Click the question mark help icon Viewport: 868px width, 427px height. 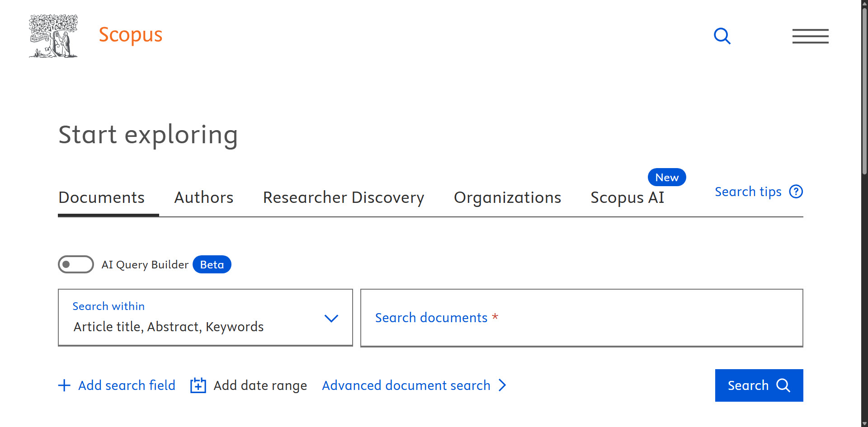click(796, 192)
